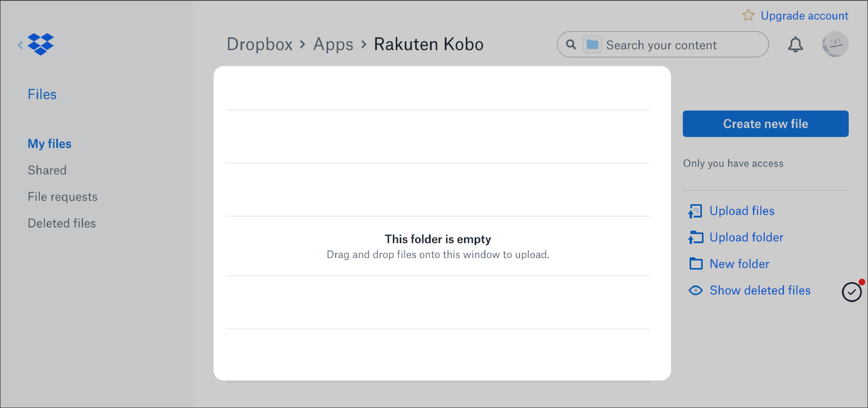Click File requests sidebar item
868x408 pixels.
[62, 196]
